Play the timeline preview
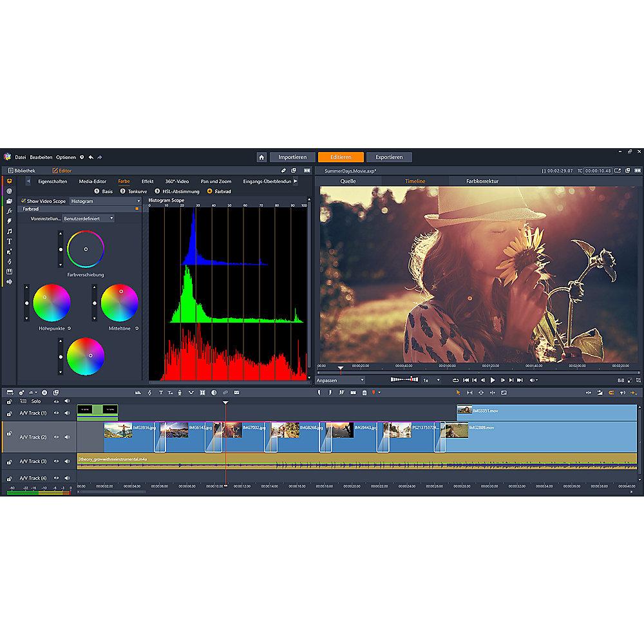Image resolution: width=644 pixels, height=644 pixels. click(x=493, y=381)
